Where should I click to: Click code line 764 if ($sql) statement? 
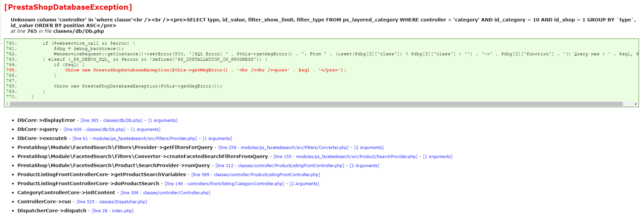tap(69, 65)
